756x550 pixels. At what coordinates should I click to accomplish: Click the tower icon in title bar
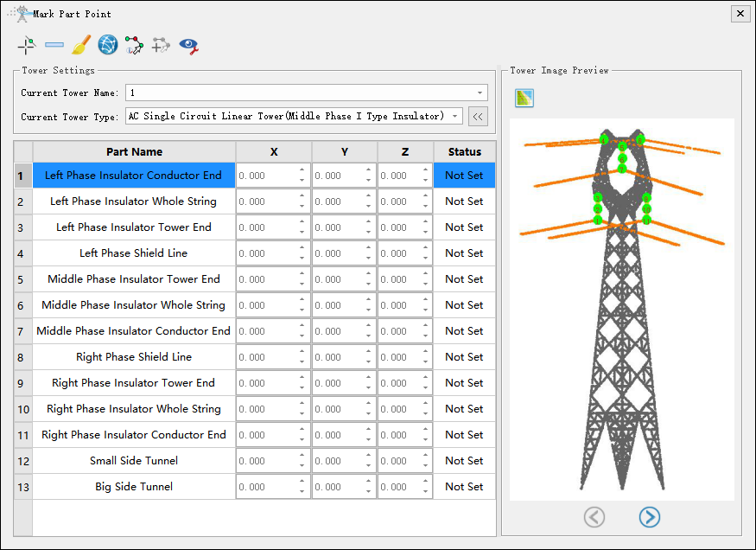click(x=21, y=14)
